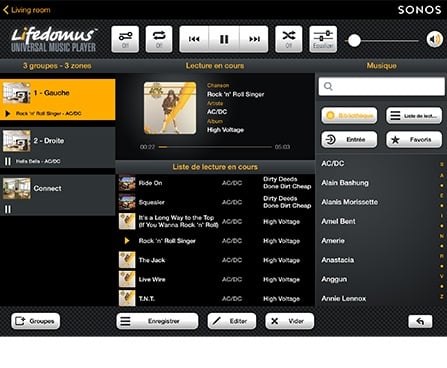The height and width of the screenshot is (368, 447).
Task: Toggle shuffle Off button
Action: pyautogui.click(x=289, y=39)
